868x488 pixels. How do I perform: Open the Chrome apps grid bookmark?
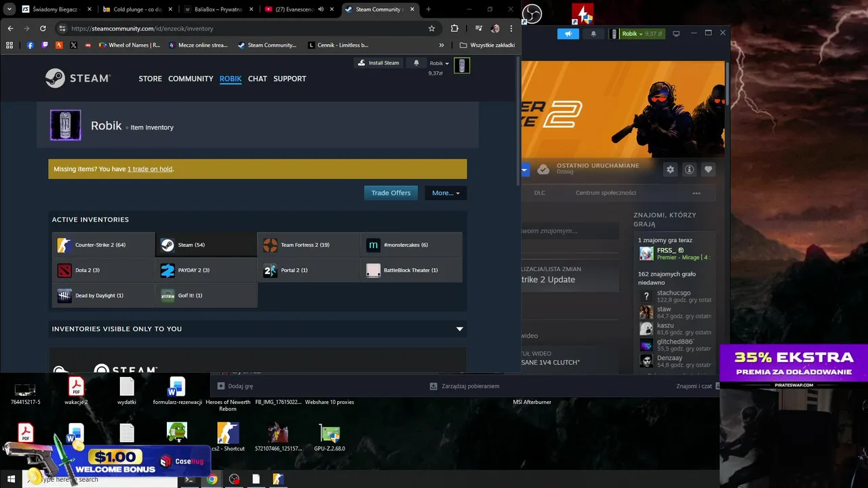point(9,45)
